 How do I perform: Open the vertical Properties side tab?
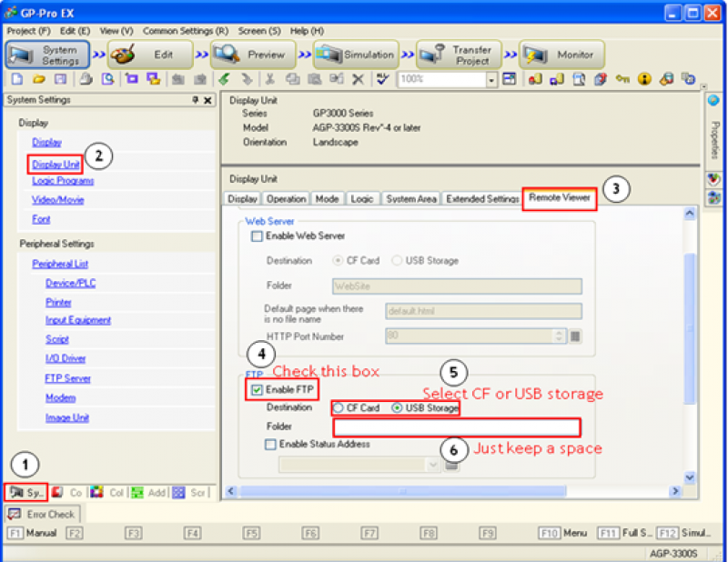[x=714, y=141]
